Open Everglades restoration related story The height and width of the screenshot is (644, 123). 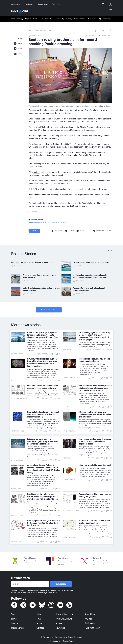(x=41, y=289)
